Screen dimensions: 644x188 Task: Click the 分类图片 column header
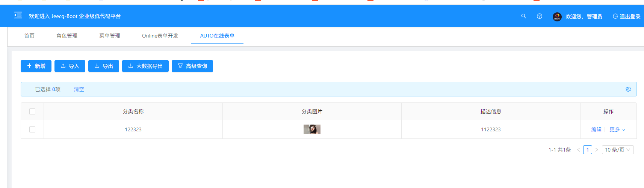point(312,111)
